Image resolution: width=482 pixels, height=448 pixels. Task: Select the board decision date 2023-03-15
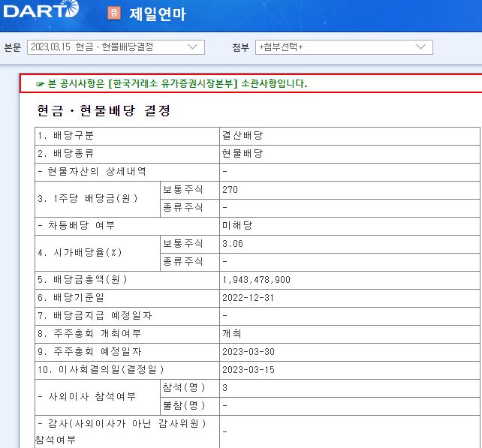pyautogui.click(x=249, y=370)
